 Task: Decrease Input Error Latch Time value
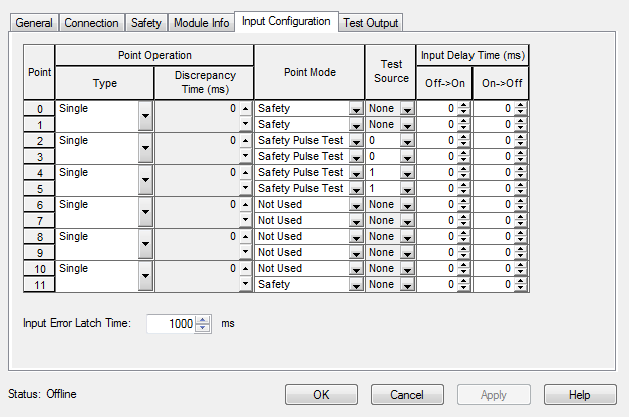click(203, 328)
